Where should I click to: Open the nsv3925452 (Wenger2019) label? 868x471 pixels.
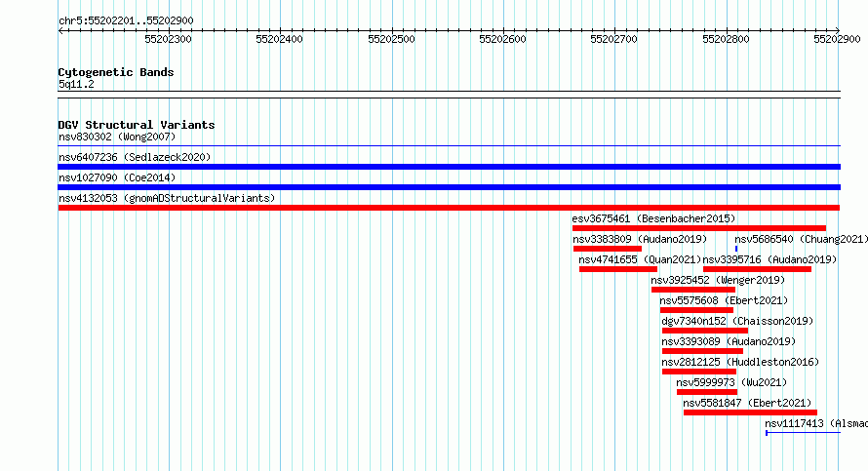click(x=718, y=280)
